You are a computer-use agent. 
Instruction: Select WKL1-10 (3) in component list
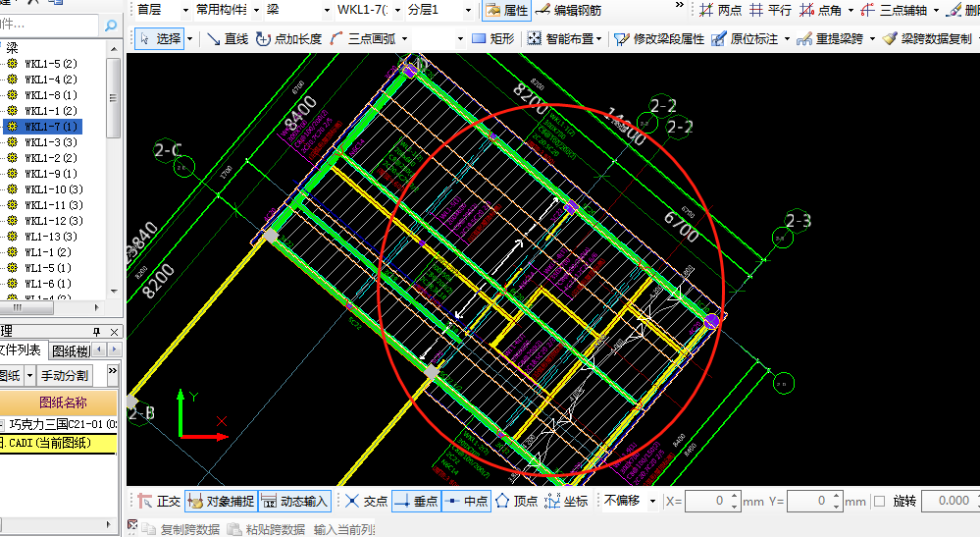pyautogui.click(x=54, y=189)
